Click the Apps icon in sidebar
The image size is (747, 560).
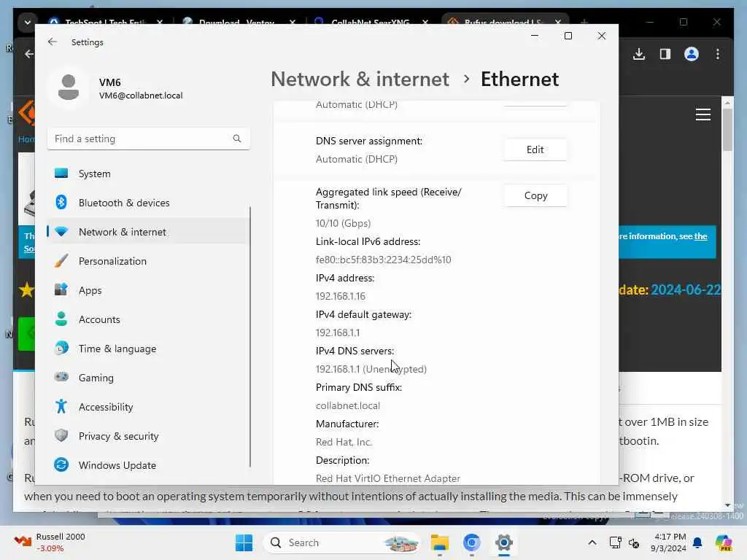click(61, 289)
